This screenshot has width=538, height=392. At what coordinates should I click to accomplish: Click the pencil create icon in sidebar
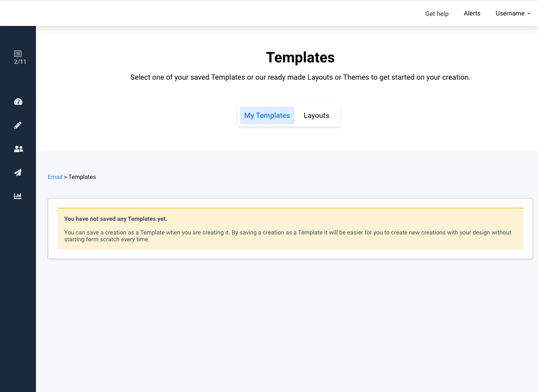[x=18, y=125]
